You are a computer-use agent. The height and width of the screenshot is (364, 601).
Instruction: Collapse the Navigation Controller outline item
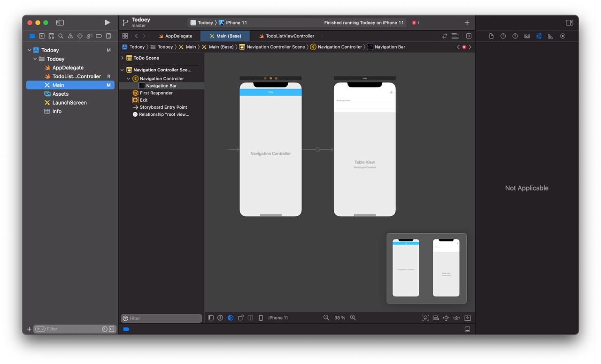129,79
